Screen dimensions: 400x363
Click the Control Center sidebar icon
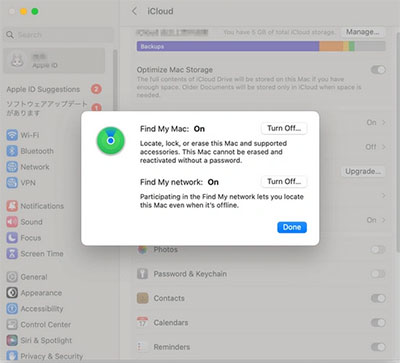pyautogui.click(x=12, y=325)
